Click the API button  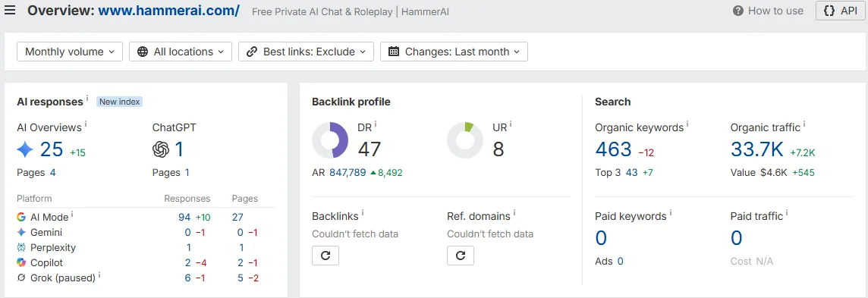[x=841, y=11]
